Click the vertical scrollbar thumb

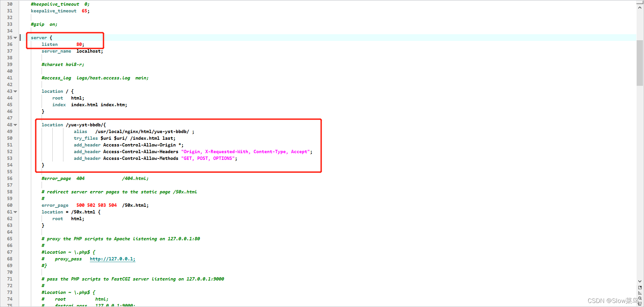pos(640,63)
